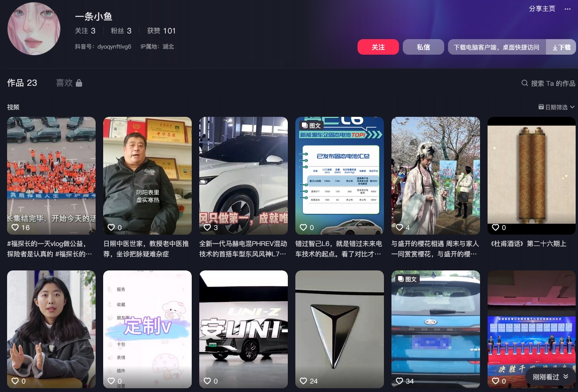Viewport: 578px width, 392px height.
Task: Select the 作品 23 tab
Action: coord(22,83)
